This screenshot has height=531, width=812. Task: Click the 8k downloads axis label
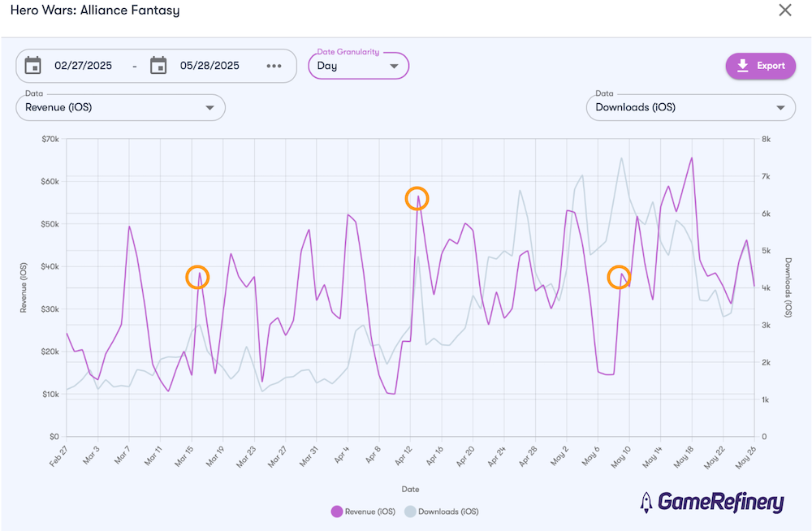(767, 139)
